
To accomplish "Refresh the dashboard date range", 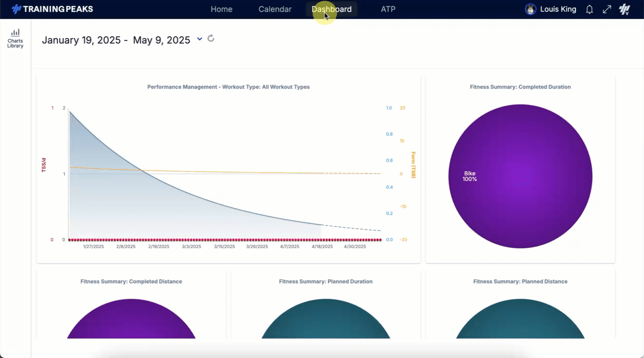I will click(x=211, y=38).
